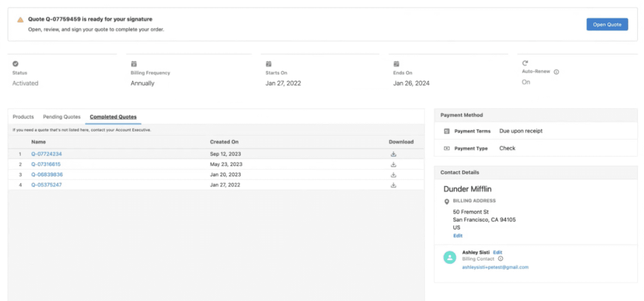Open quote link Q-07724234
The height and width of the screenshot is (301, 644).
pyautogui.click(x=47, y=154)
